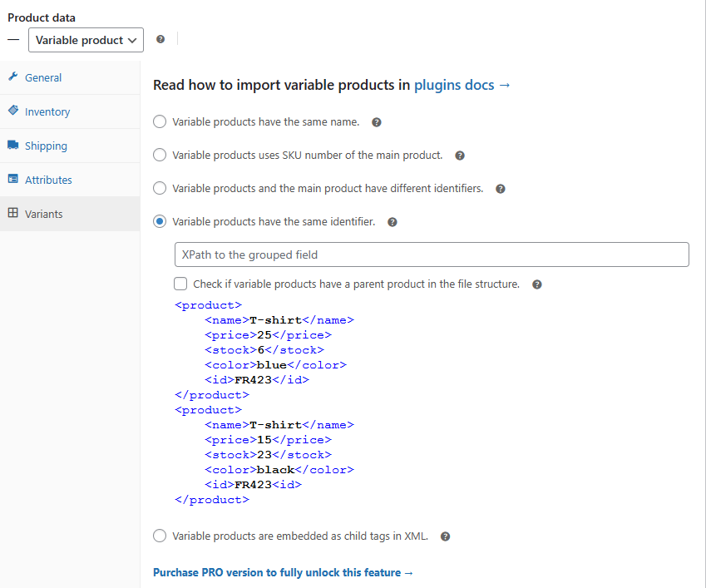Open the plugins docs link

[462, 85]
